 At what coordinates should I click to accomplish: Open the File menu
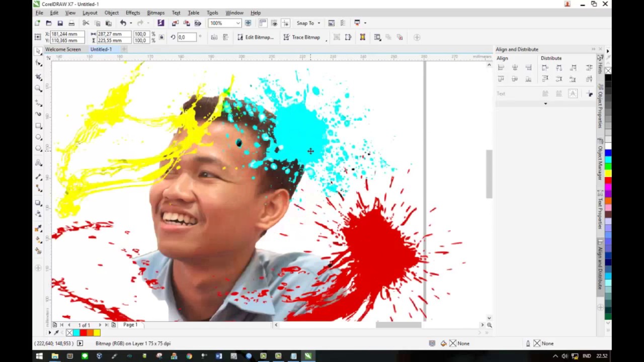pos(39,13)
